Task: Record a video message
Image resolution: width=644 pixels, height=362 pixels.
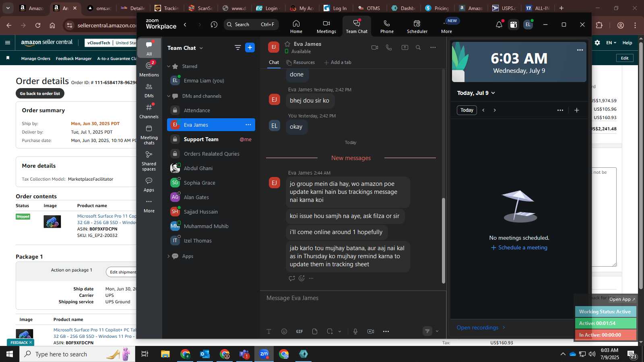Action: tap(371, 331)
